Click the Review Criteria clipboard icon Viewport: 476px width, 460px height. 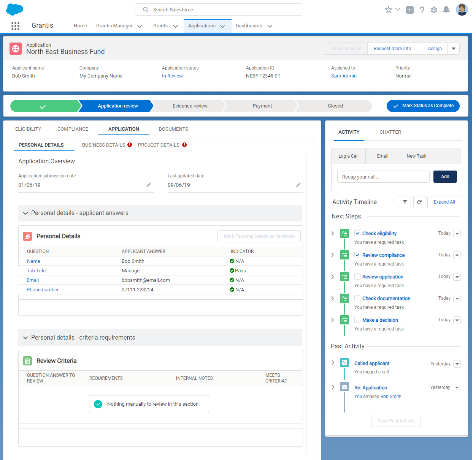pyautogui.click(x=27, y=361)
